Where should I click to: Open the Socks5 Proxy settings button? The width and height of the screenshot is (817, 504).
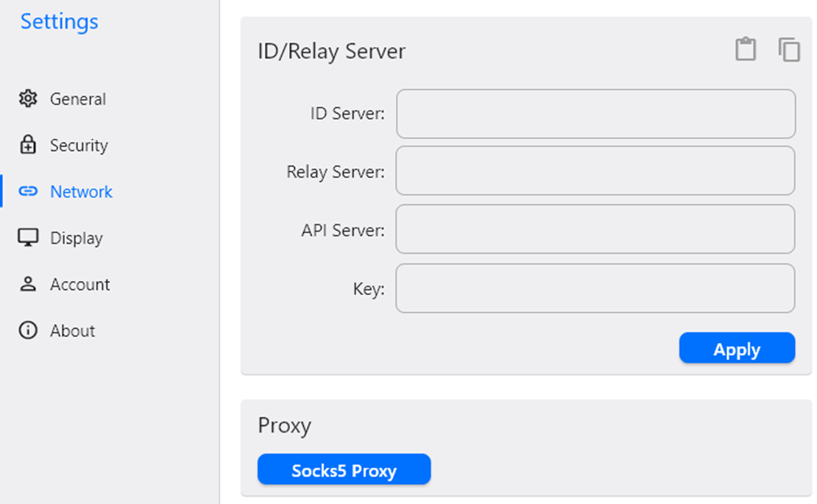pos(344,470)
